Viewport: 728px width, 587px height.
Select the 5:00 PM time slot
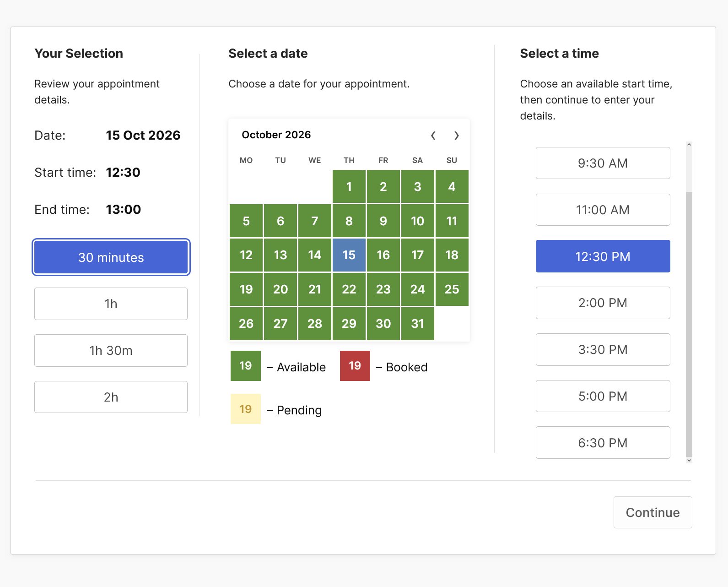tap(603, 396)
